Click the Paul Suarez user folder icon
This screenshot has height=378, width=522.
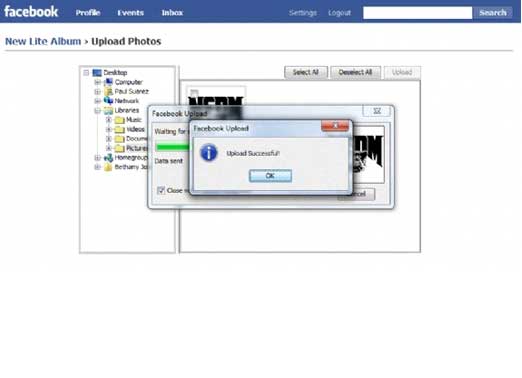pyautogui.click(x=108, y=91)
